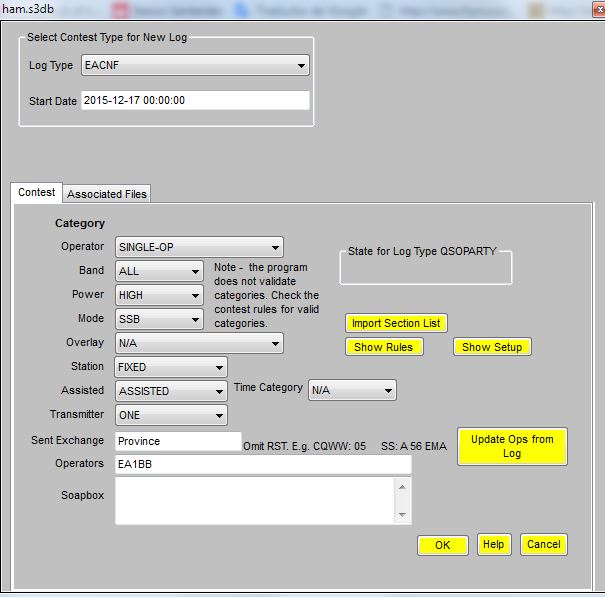Expand the Overlay dropdown
This screenshot has height=598, width=605.
(199, 343)
